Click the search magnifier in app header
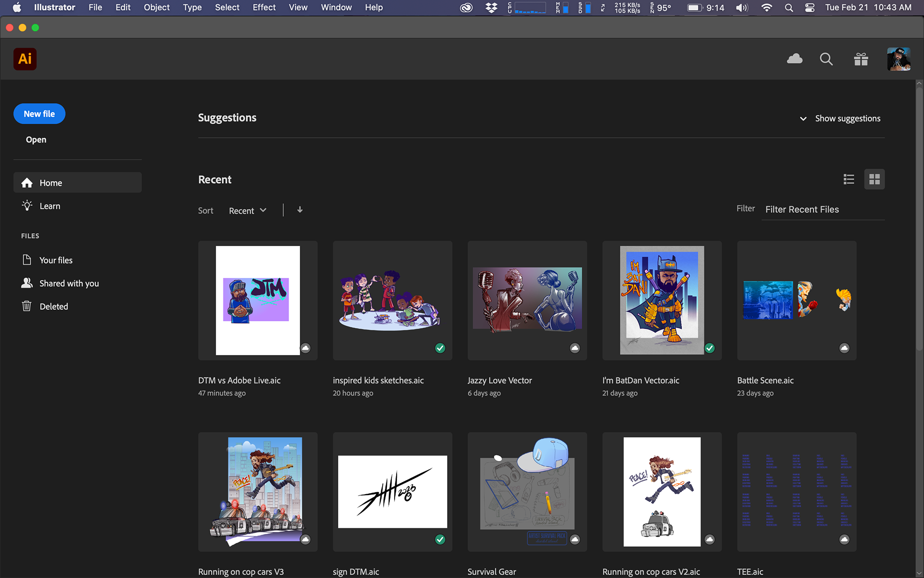This screenshot has width=924, height=578. click(826, 59)
